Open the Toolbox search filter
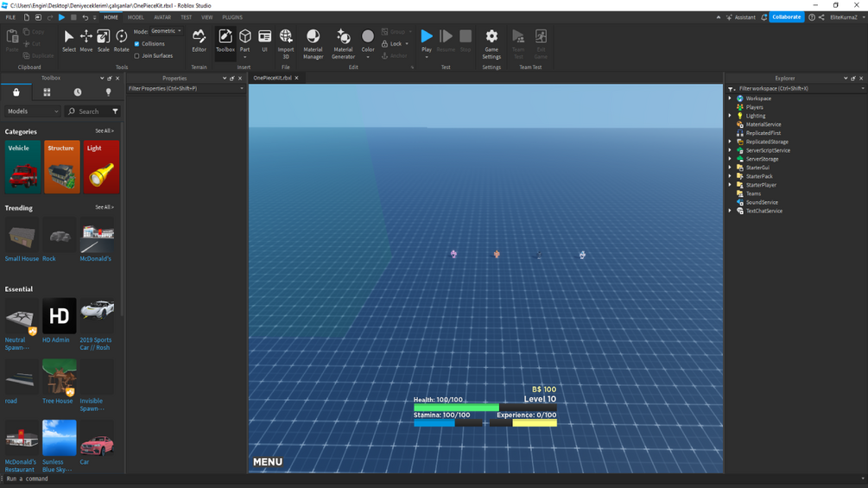This screenshot has width=868, height=488. (115, 111)
